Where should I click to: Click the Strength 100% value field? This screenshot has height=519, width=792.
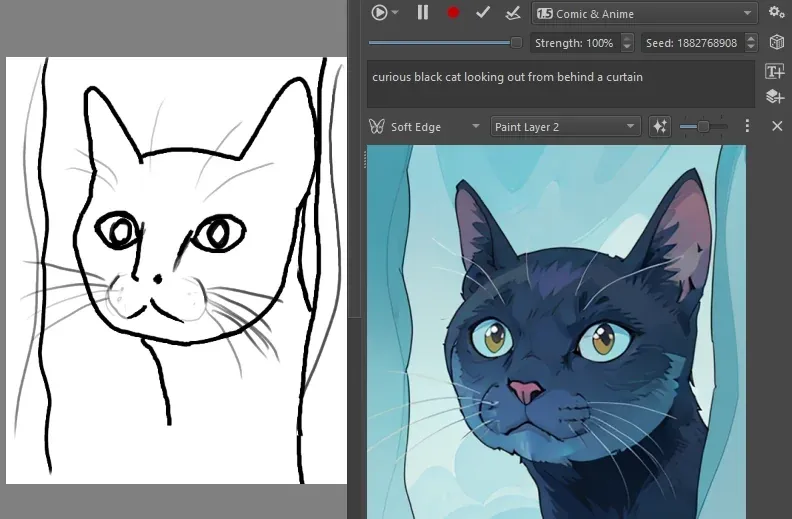click(x=574, y=43)
